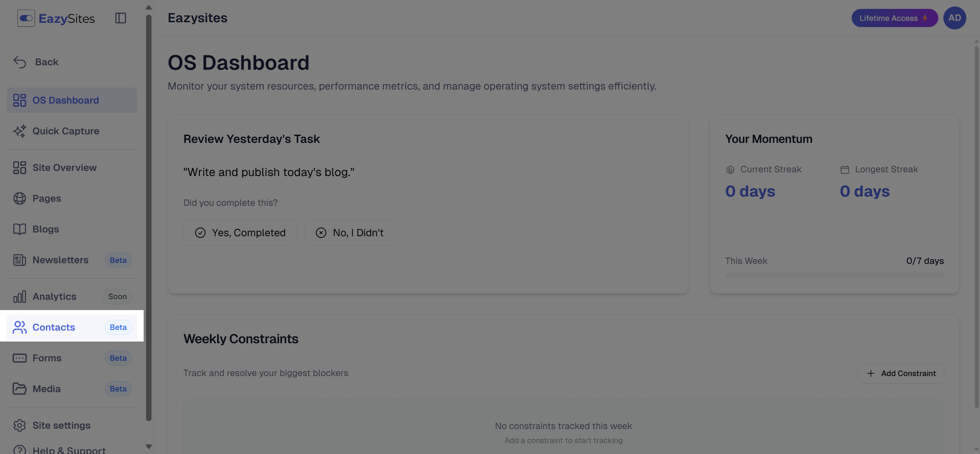Click the Back arrow icon
Image resolution: width=980 pixels, height=454 pixels.
tap(20, 62)
